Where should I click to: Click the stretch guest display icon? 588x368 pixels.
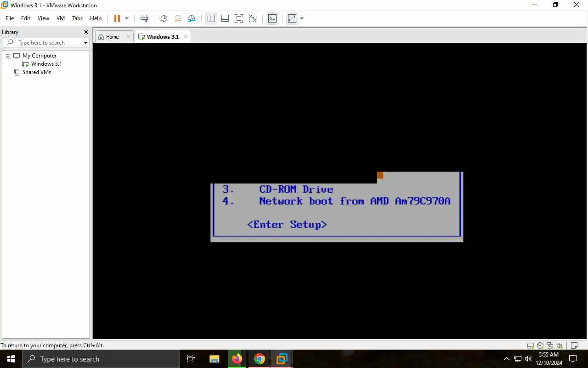(x=292, y=18)
